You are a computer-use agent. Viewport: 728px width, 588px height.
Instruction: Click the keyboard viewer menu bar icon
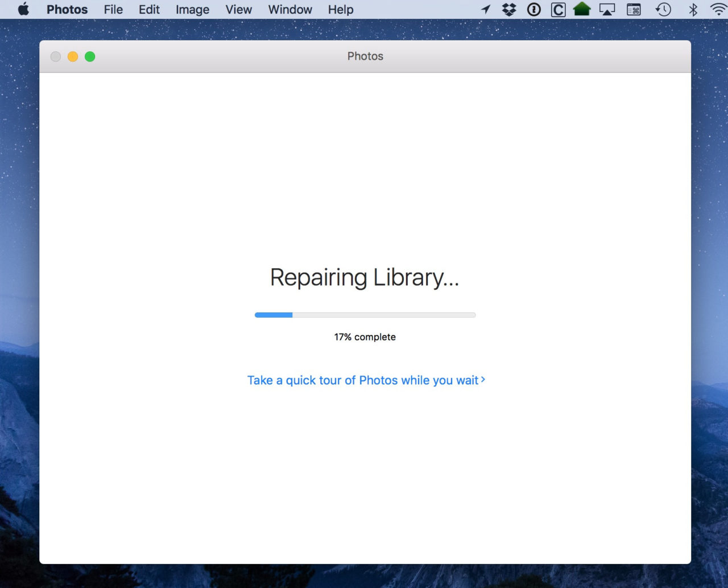point(634,10)
